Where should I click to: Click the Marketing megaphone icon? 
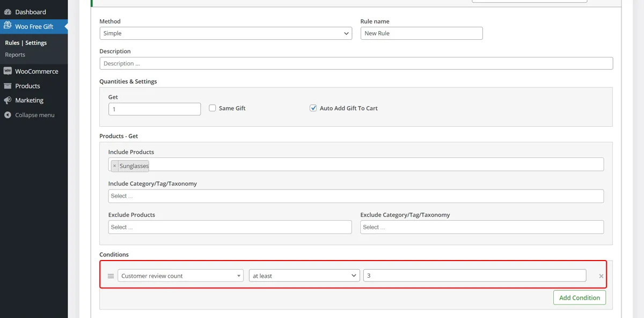point(8,100)
